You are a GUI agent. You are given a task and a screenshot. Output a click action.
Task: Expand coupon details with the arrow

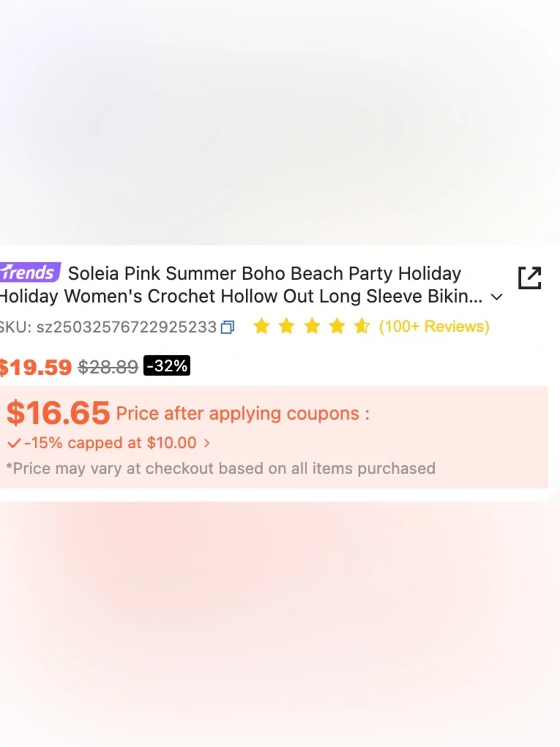[207, 443]
